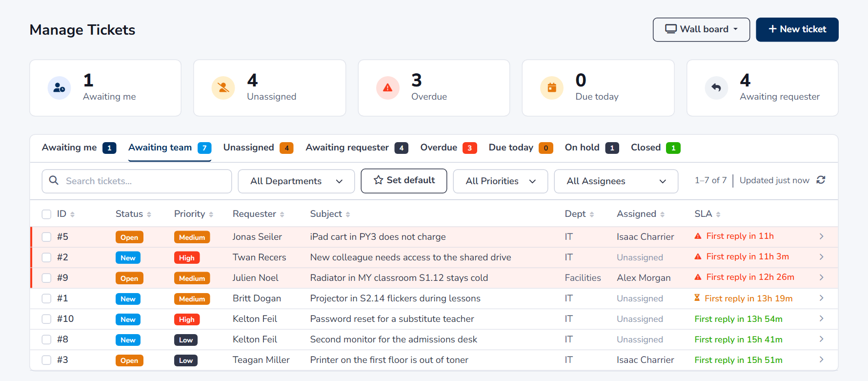Expand the All Priorities filter
The image size is (868, 381).
click(x=500, y=181)
